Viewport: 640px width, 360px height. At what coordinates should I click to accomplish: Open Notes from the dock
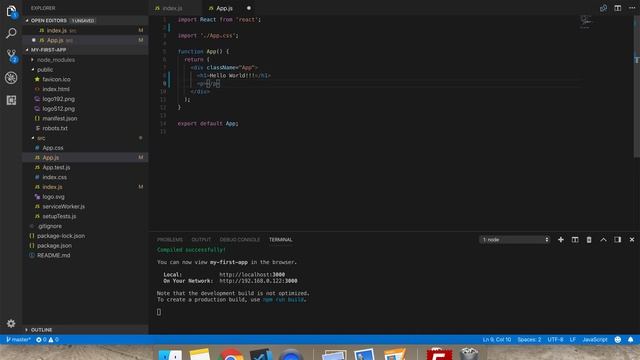[200, 354]
